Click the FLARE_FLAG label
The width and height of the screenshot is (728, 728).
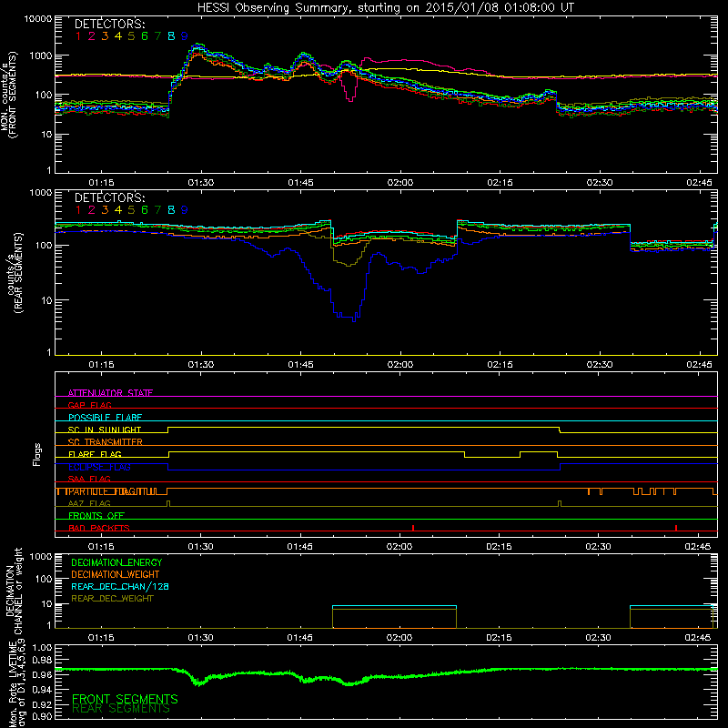[x=95, y=454]
